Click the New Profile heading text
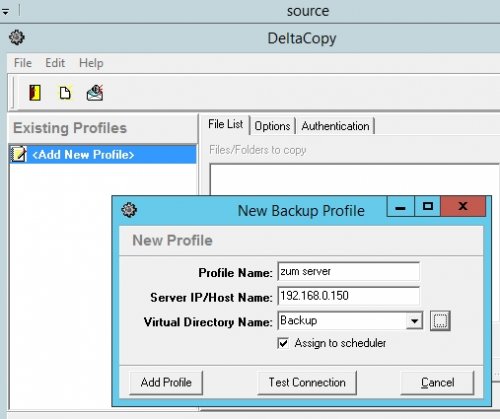 click(172, 240)
